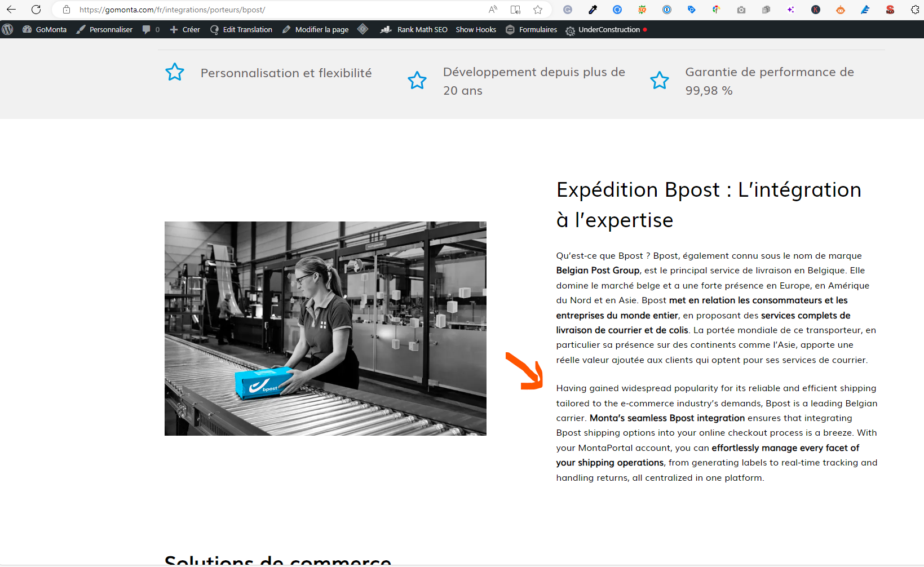
Task: Click the text Garantie de performance de 99,98 %
Action: click(x=770, y=81)
